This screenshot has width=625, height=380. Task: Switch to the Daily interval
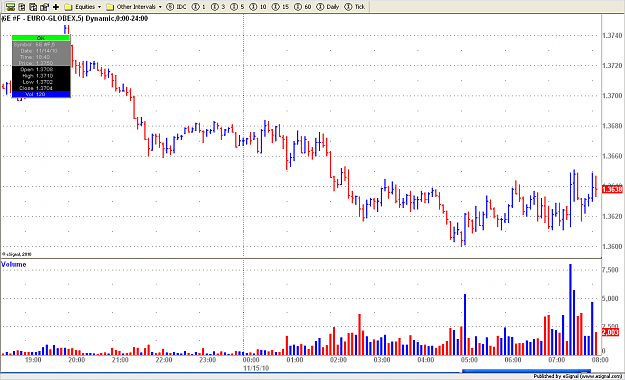(328, 7)
